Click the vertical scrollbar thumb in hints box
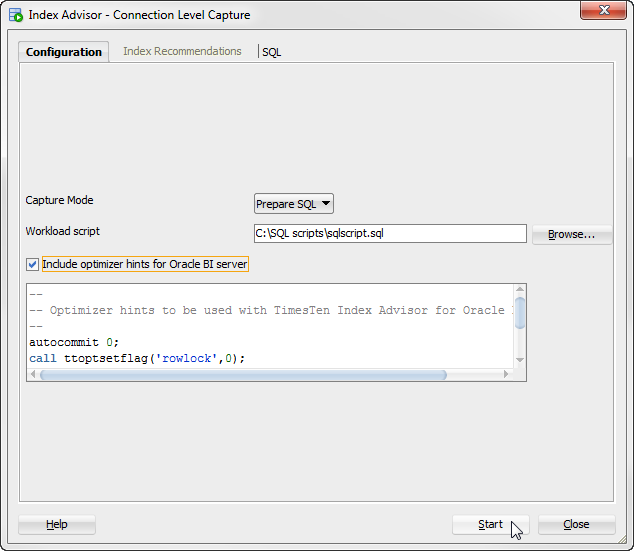 520,312
